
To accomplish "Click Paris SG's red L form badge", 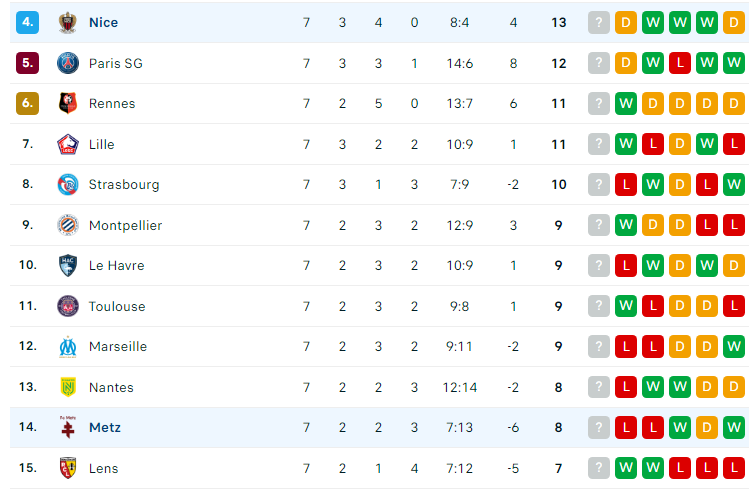I will click(x=680, y=63).
